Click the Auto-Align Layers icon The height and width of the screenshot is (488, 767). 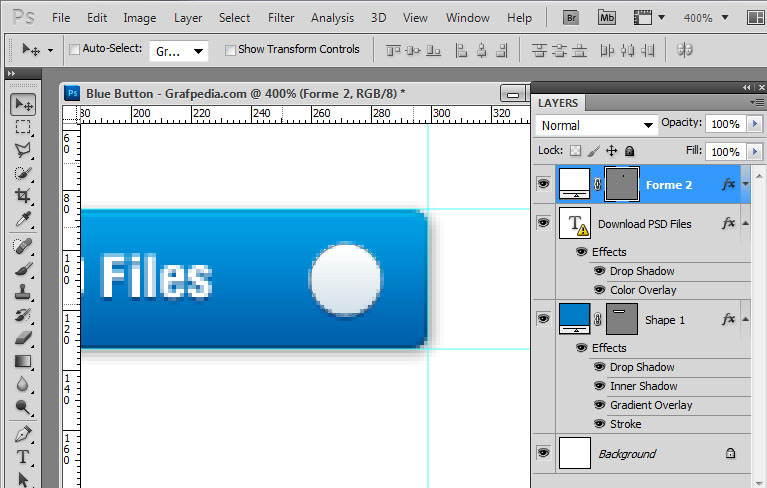[x=684, y=50]
